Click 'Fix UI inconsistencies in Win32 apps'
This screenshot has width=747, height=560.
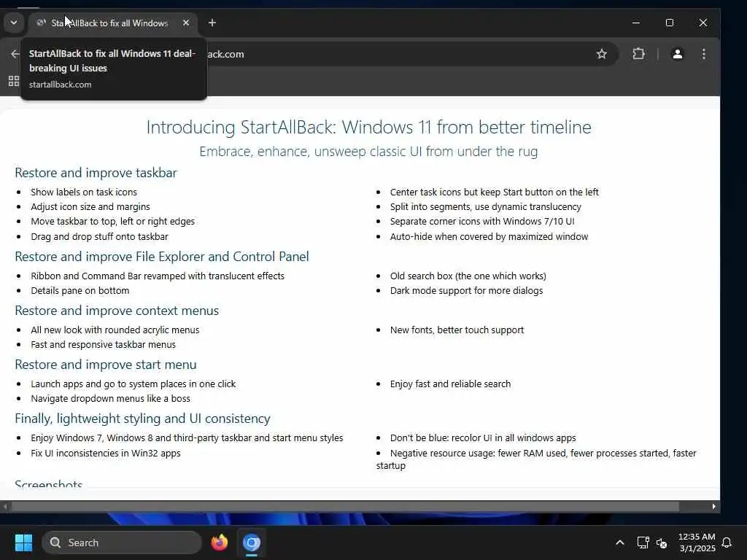pyautogui.click(x=106, y=453)
